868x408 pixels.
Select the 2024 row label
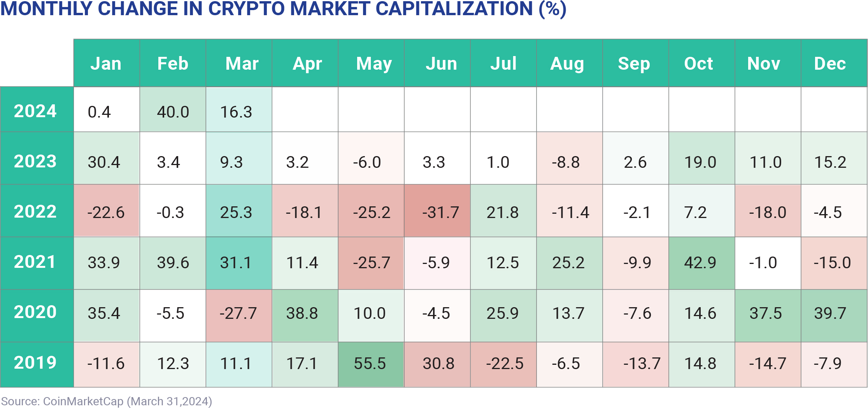(x=35, y=111)
